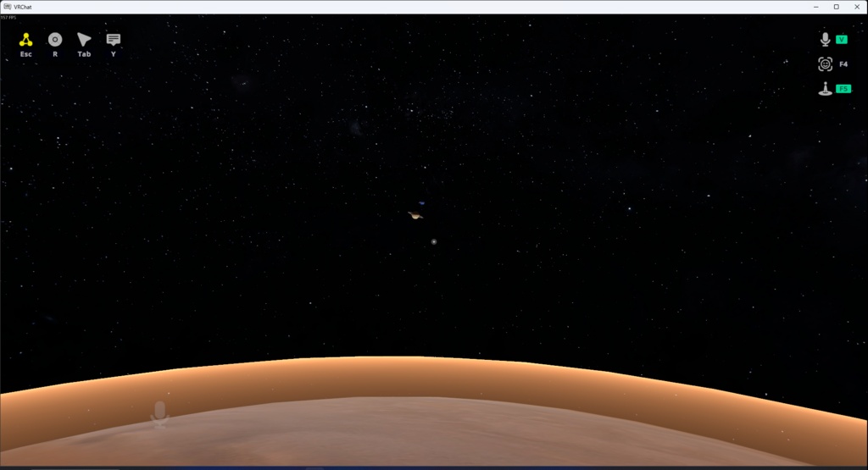This screenshot has height=470, width=868.
Task: Click the green F5 key badge
Action: [x=843, y=88]
